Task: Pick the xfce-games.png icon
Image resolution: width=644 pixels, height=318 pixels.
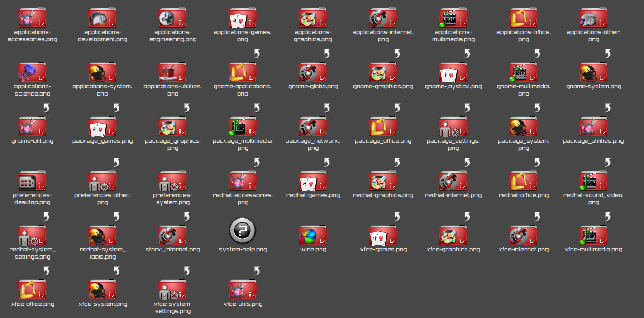Action: [x=383, y=236]
